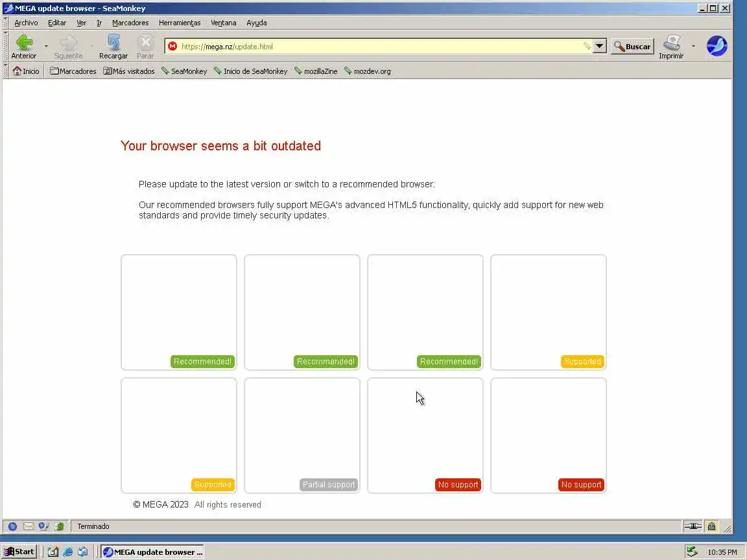This screenshot has width=747, height=560.
Task: Launch Internet Explorer from quick launch
Action: (x=68, y=552)
